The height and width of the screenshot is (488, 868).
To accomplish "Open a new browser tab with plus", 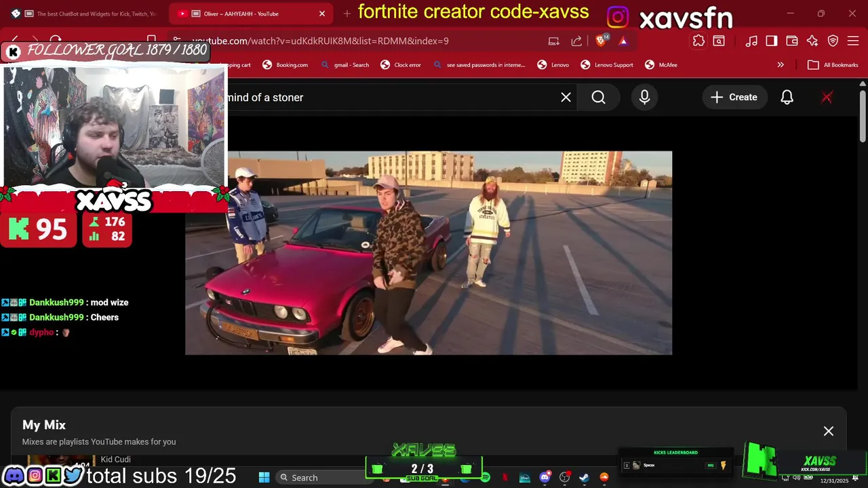I will coord(347,14).
